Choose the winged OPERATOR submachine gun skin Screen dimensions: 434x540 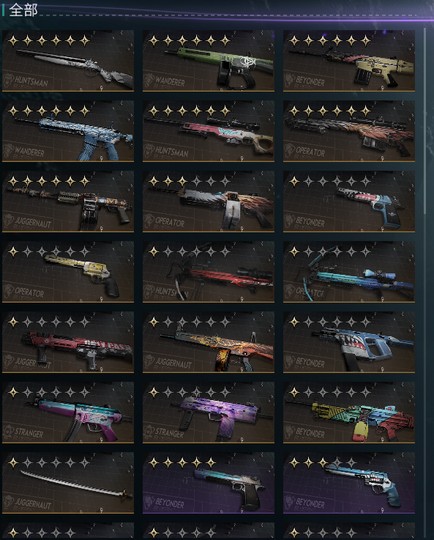[x=208, y=201]
